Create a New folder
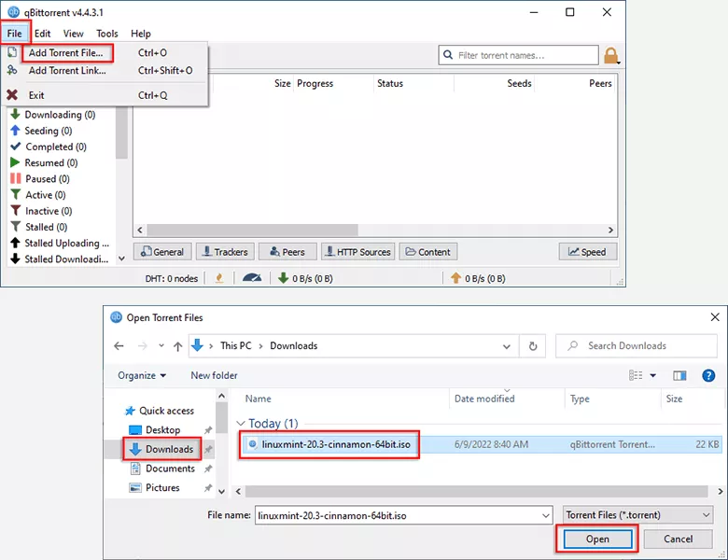The image size is (728, 560). pyautogui.click(x=214, y=375)
